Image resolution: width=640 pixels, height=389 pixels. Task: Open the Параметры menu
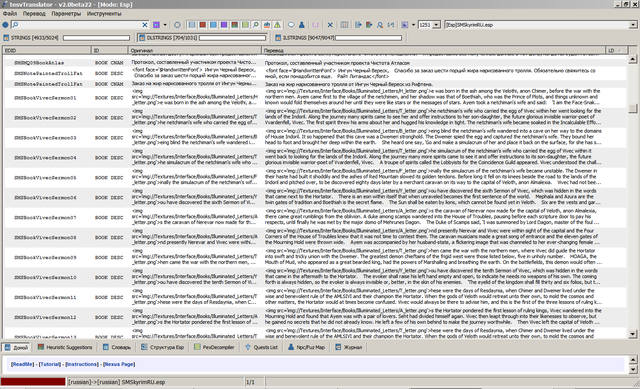66,13
